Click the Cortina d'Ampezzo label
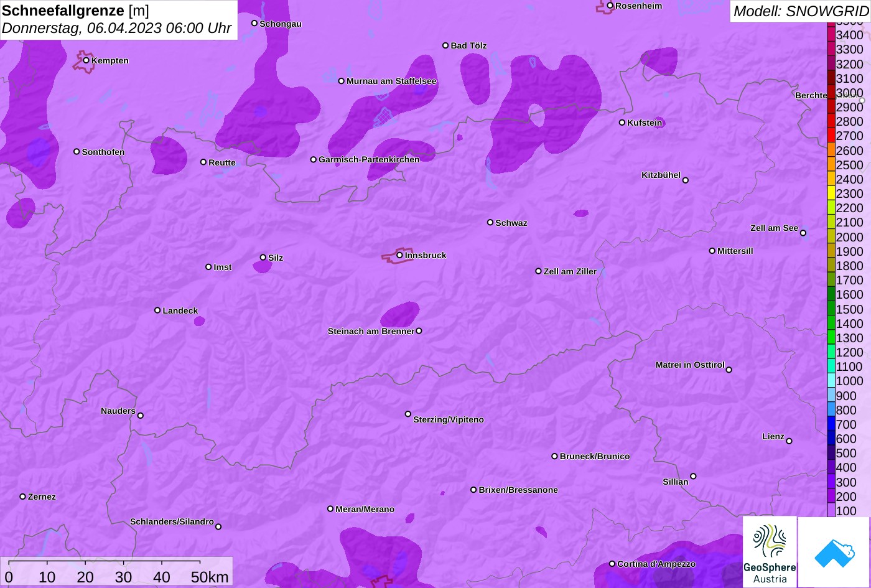 [656, 564]
